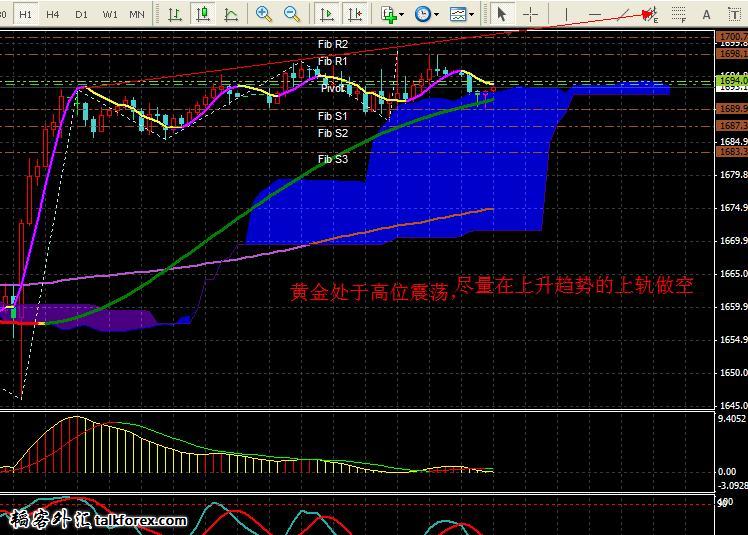Select the cursor arrow tool
This screenshot has height=535, width=748.
click(502, 14)
